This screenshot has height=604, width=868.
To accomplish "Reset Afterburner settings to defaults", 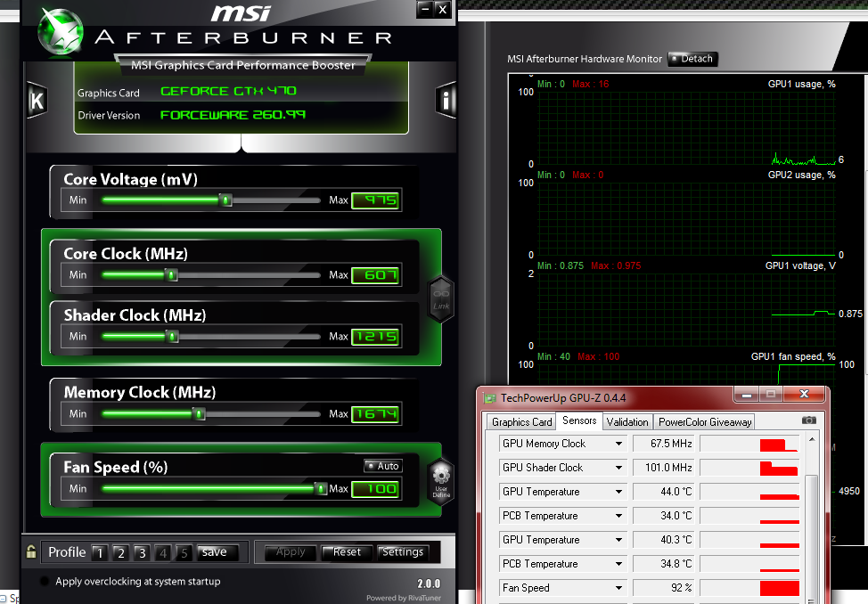I will click(x=346, y=552).
